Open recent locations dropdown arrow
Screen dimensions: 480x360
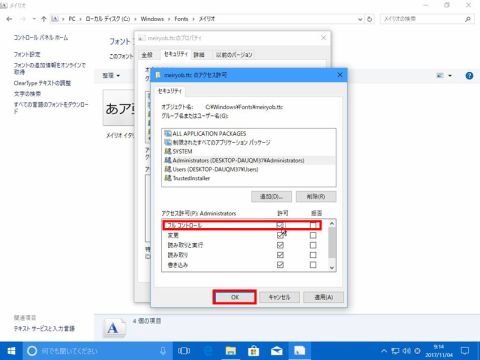click(34, 19)
